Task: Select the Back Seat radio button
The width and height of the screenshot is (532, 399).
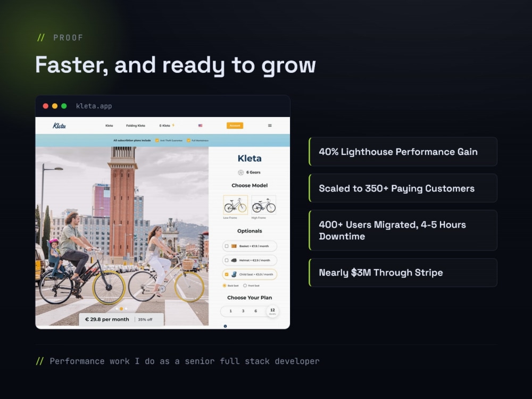Action: 225,286
